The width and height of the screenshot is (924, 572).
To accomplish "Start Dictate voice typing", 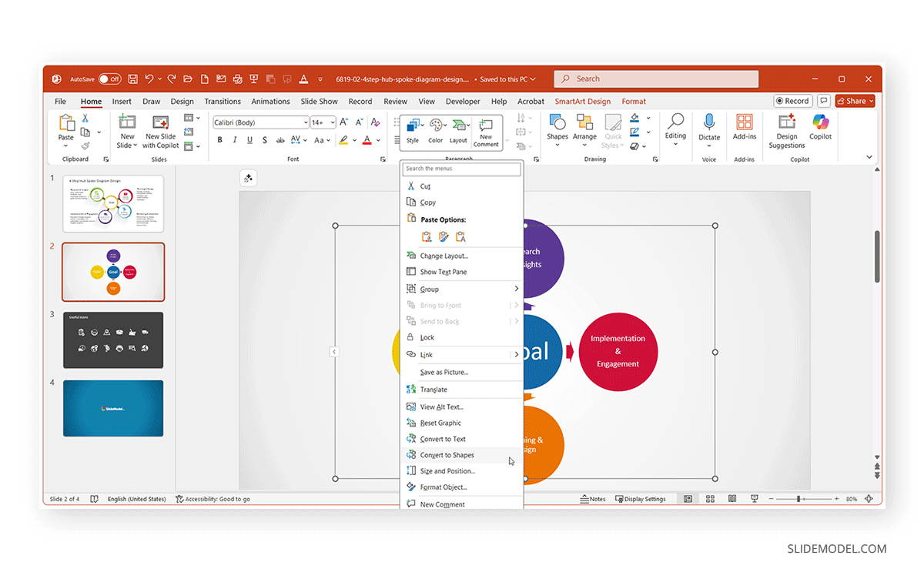I will click(x=708, y=127).
